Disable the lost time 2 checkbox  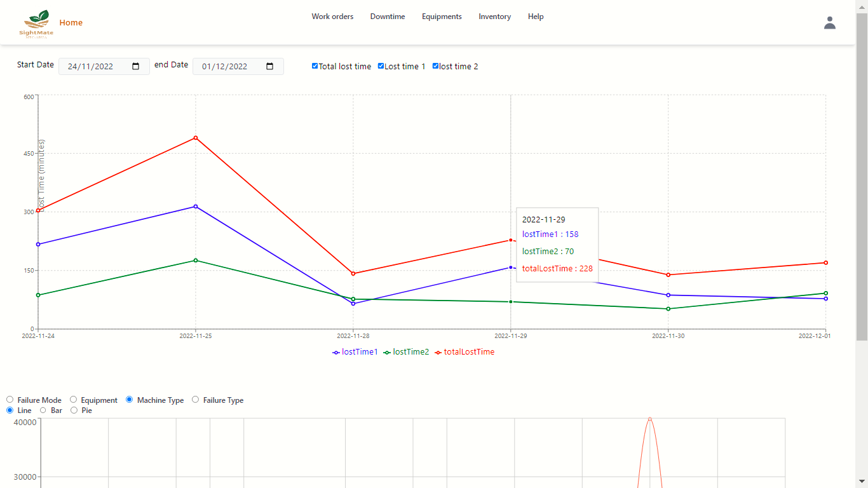coord(436,66)
